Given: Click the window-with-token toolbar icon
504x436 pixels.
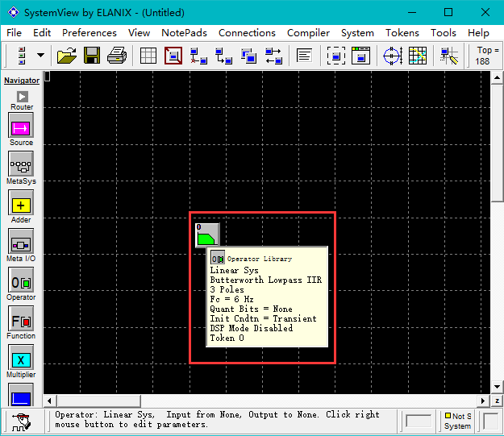Looking at the screenshot, I should tap(360, 56).
